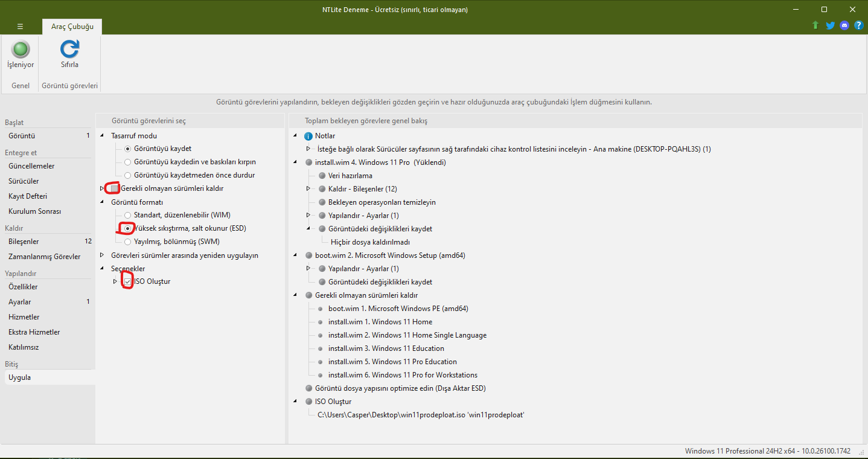Viewport: 868px width, 459px height.
Task: Click the blue info icon beside Notlar
Action: pos(308,136)
